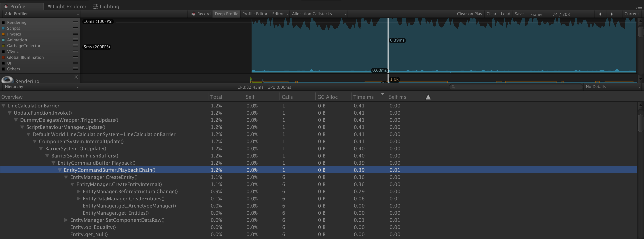Grab the reorder handle beside UI
Image resolution: width=644 pixels, height=239 pixels.
[x=75, y=63]
